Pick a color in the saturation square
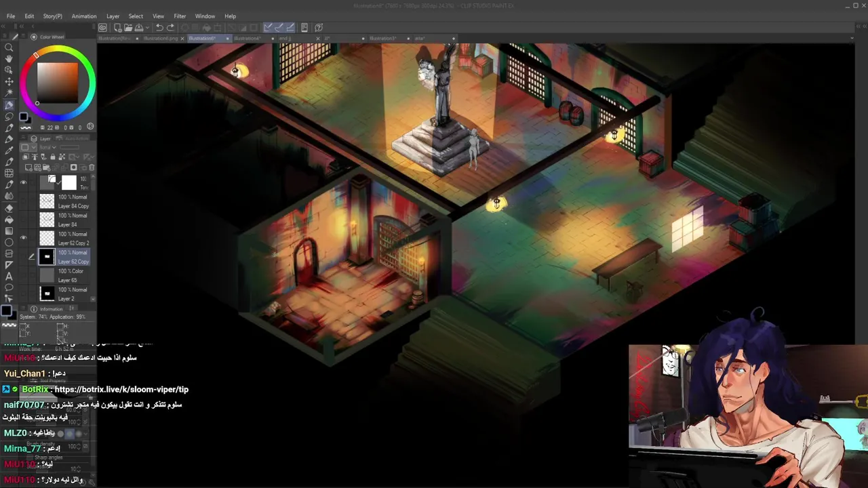868x488 pixels. [58, 83]
